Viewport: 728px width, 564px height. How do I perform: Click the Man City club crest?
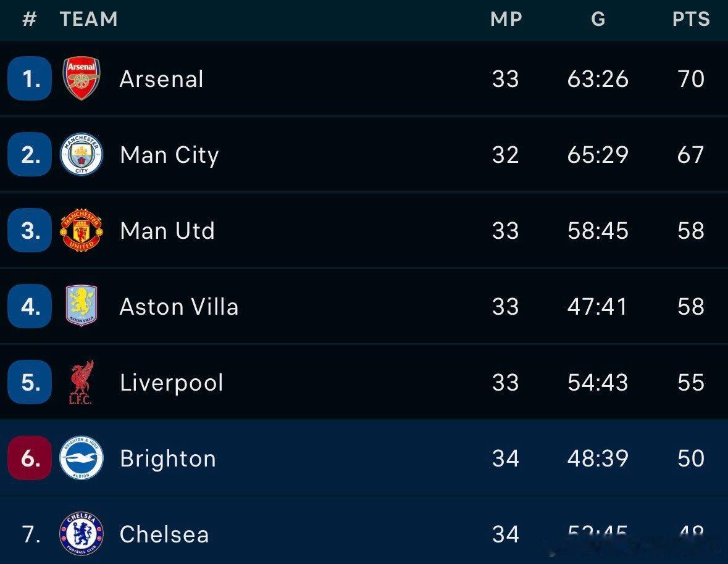[x=82, y=154]
